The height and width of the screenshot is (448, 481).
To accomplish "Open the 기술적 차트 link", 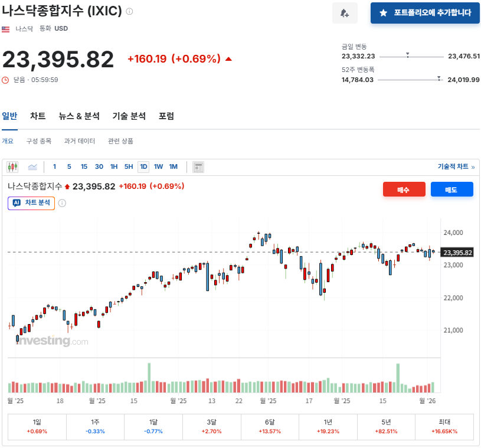I will point(456,166).
